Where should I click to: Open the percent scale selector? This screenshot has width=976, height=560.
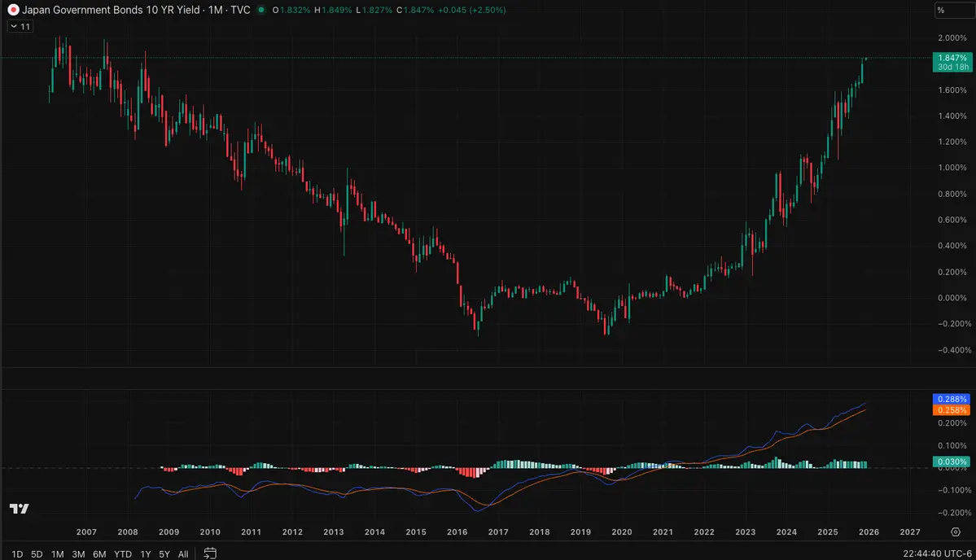954,10
